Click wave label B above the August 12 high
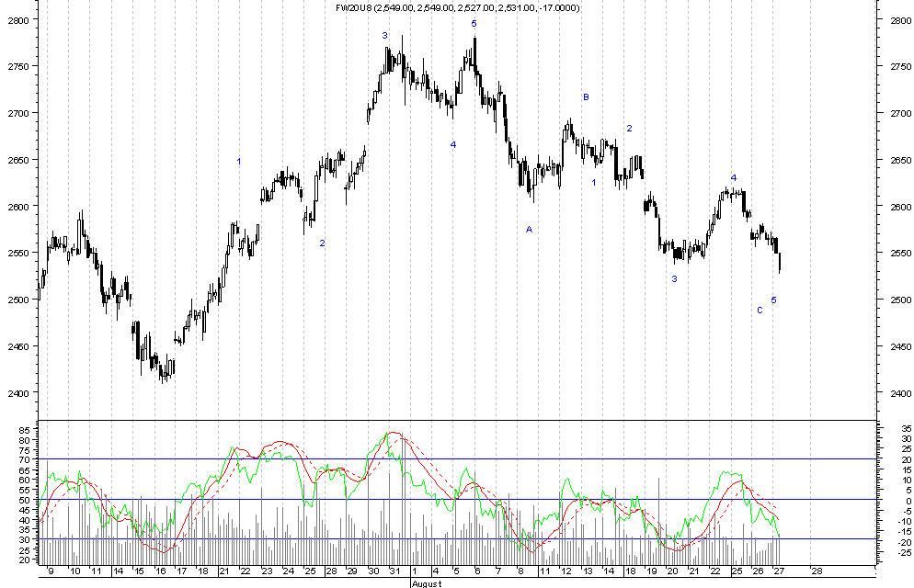The image size is (914, 588). 586,97
